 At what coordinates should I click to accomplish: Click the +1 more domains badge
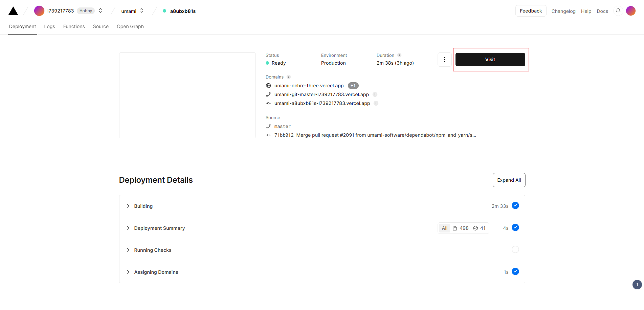353,86
